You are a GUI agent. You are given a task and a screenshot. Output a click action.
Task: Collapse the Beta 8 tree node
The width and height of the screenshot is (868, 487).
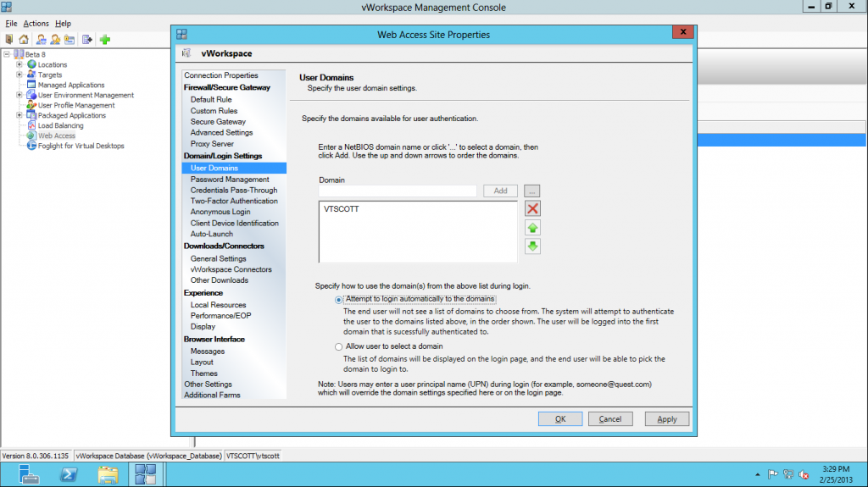click(x=7, y=54)
